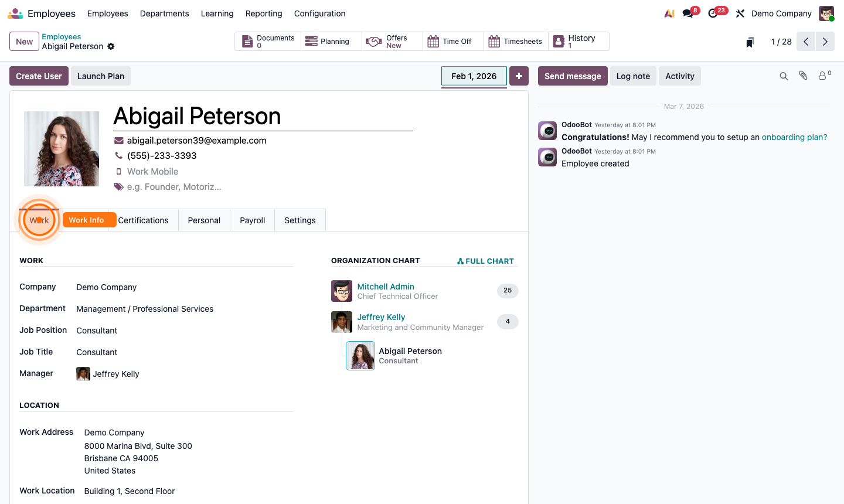Attach a file using the paperclip icon
Screen dimensions: 844x504
point(803,76)
